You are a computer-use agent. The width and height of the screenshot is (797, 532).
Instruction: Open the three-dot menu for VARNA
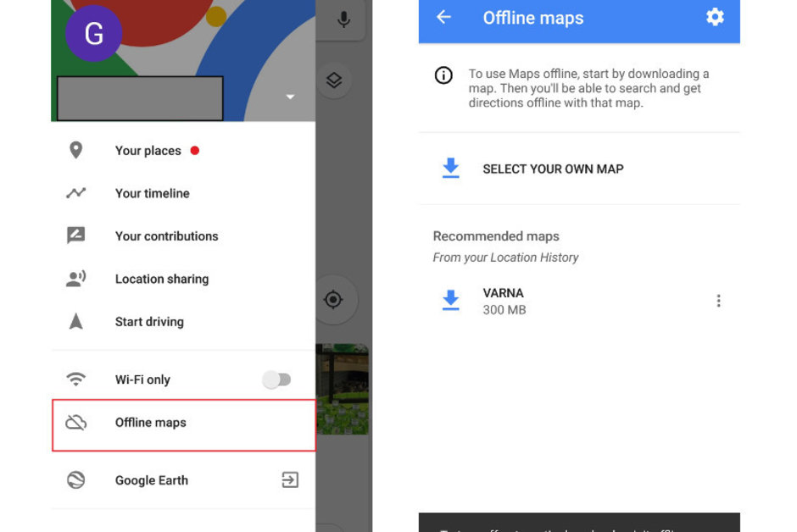[x=718, y=301]
